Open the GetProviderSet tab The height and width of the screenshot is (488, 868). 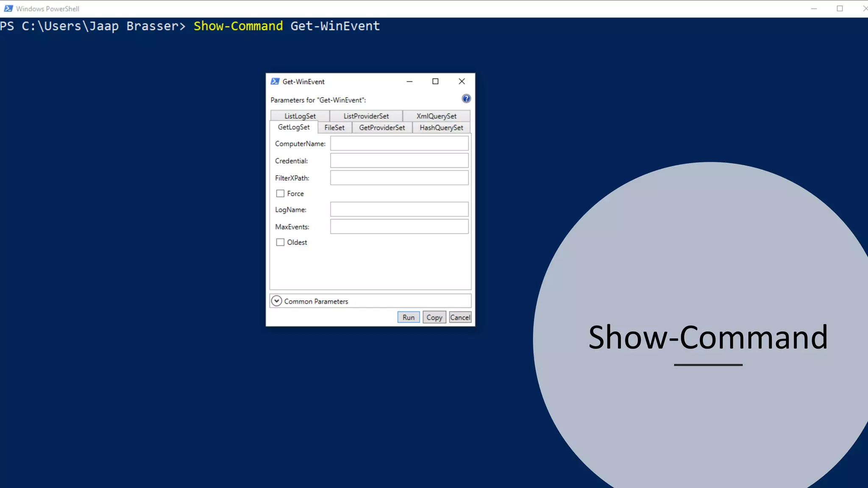pos(382,128)
